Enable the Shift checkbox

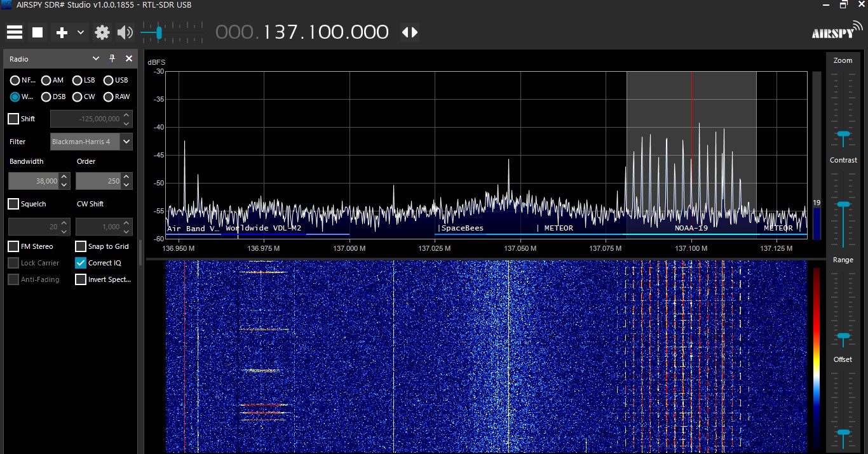pyautogui.click(x=13, y=119)
